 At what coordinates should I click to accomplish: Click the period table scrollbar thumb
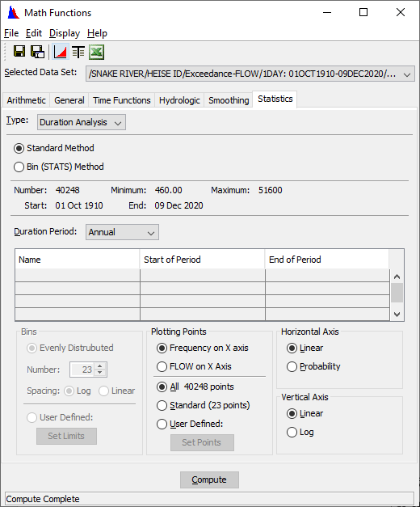pos(397,293)
